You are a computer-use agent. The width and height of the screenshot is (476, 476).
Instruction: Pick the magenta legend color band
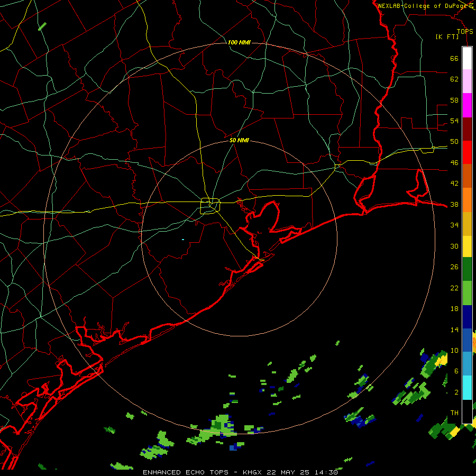pyautogui.click(x=467, y=105)
